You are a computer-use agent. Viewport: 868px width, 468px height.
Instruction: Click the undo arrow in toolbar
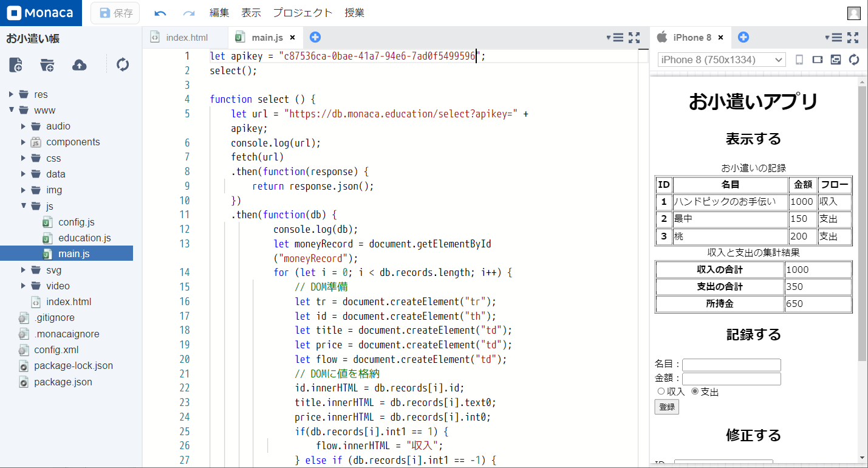pyautogui.click(x=160, y=13)
